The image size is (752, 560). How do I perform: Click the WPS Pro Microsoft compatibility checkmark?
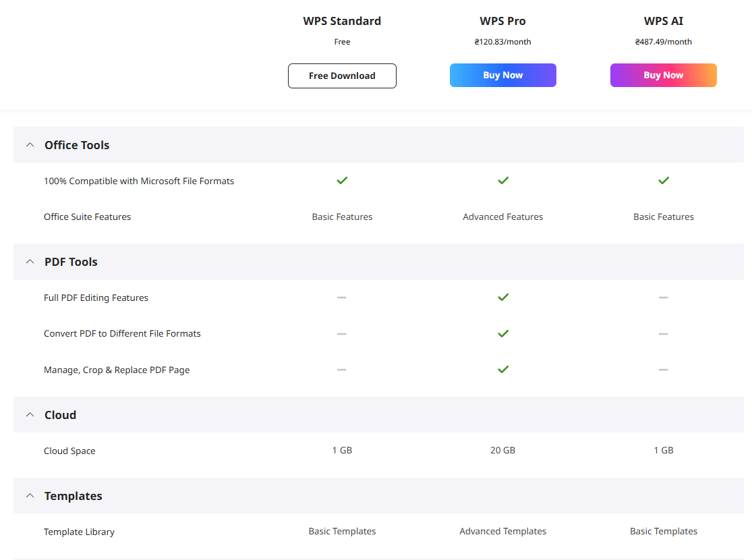(503, 180)
